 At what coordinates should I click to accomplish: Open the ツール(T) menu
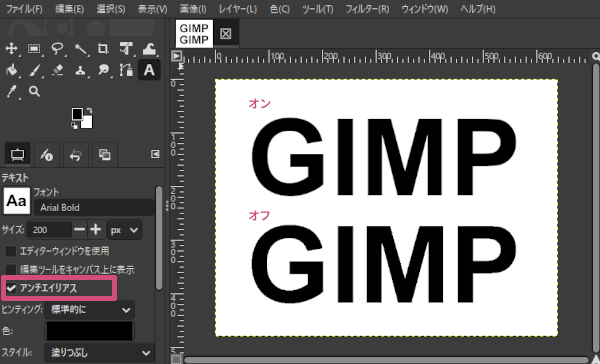coord(318,9)
